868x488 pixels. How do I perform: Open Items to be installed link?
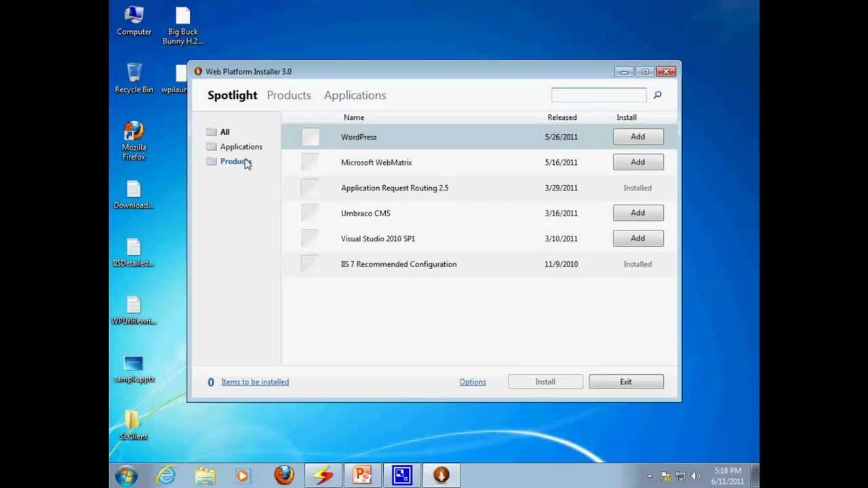pyautogui.click(x=255, y=382)
